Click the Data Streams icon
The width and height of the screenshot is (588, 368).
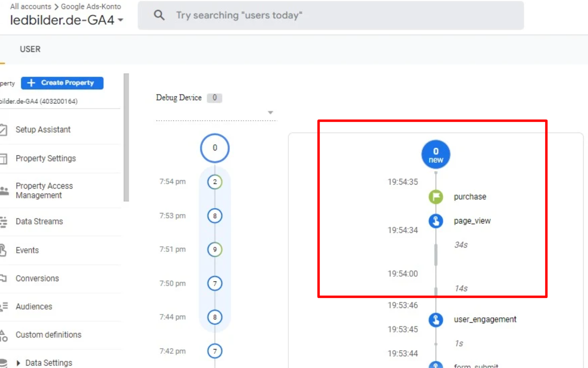coord(4,222)
